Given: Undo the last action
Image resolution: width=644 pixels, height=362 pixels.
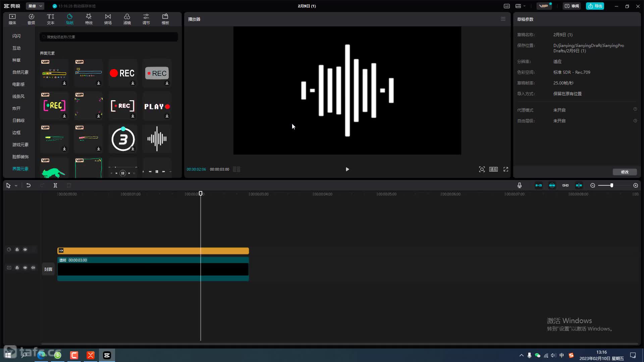Looking at the screenshot, I should click(29, 185).
